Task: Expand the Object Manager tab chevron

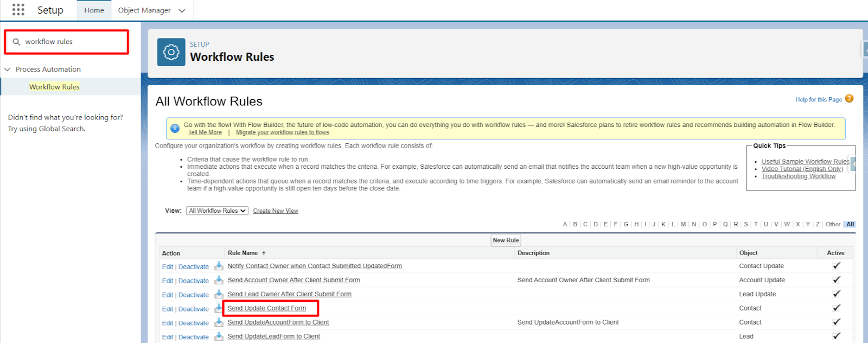Action: 182,10
